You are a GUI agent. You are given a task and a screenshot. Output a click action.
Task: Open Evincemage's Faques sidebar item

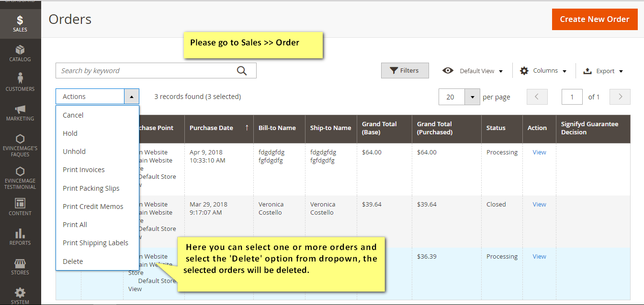tap(20, 145)
